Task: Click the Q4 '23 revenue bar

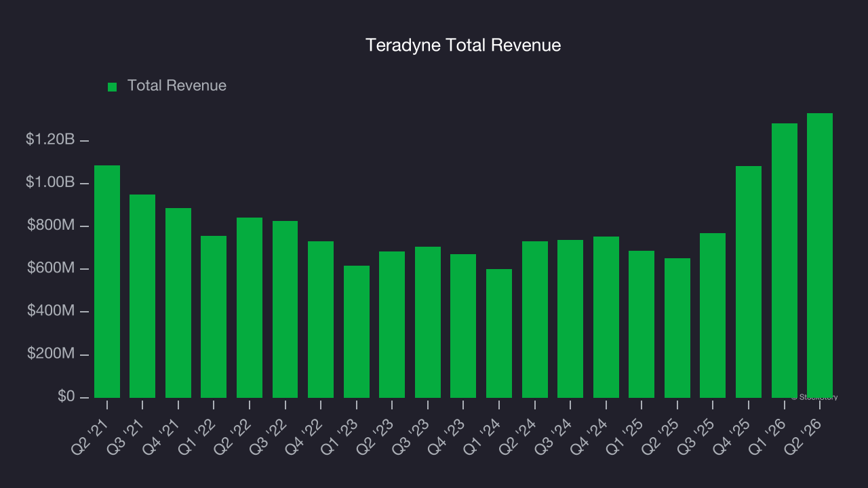Action: [x=463, y=326]
